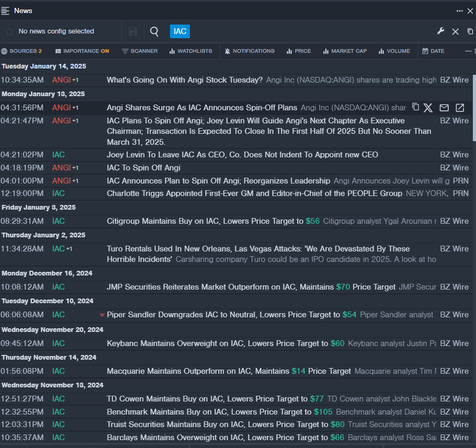Click the save news config disk icon

pyautogui.click(x=133, y=32)
